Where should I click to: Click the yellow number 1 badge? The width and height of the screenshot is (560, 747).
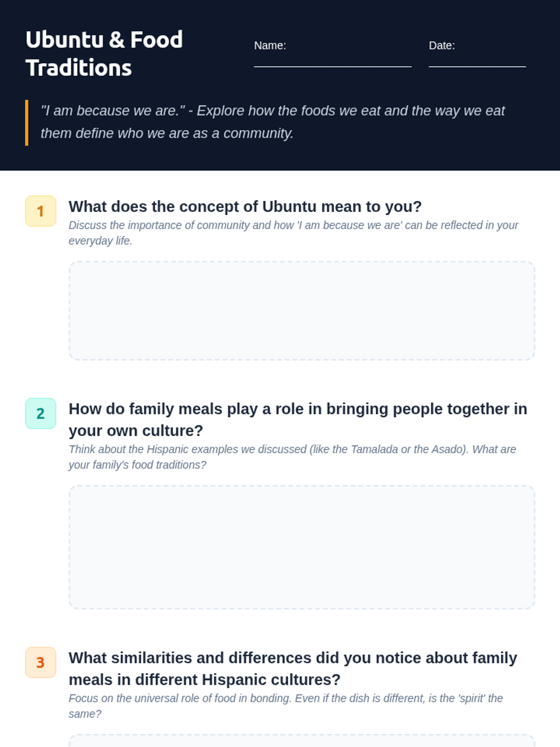[x=41, y=211]
